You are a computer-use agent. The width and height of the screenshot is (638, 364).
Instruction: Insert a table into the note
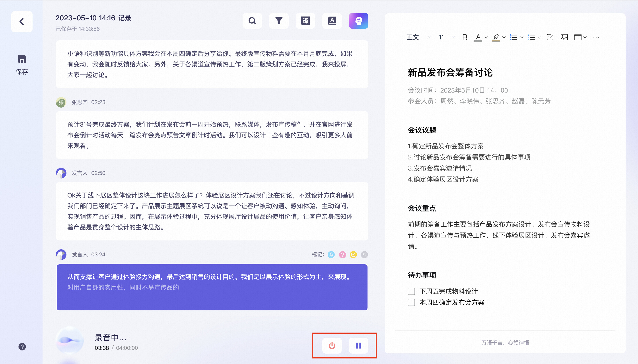tap(578, 37)
